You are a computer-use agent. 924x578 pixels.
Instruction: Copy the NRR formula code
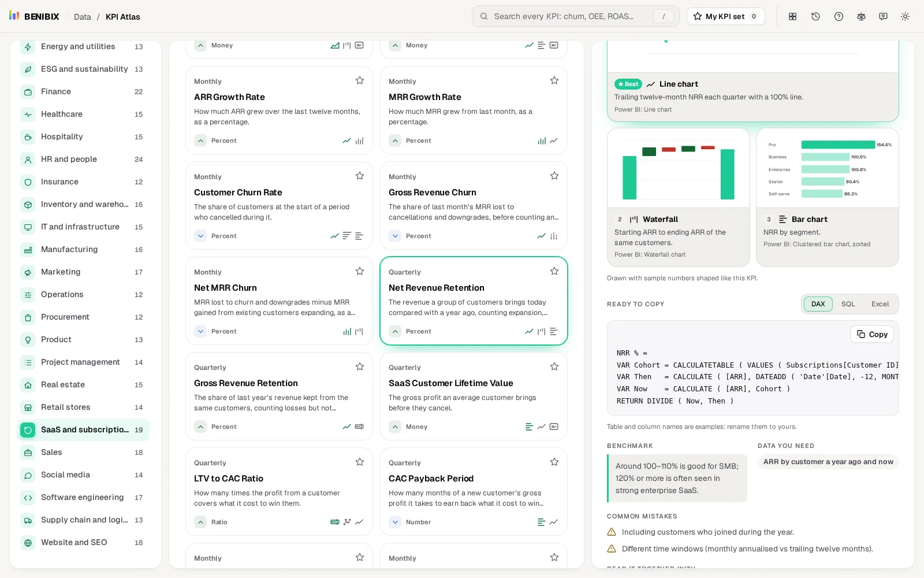(872, 334)
